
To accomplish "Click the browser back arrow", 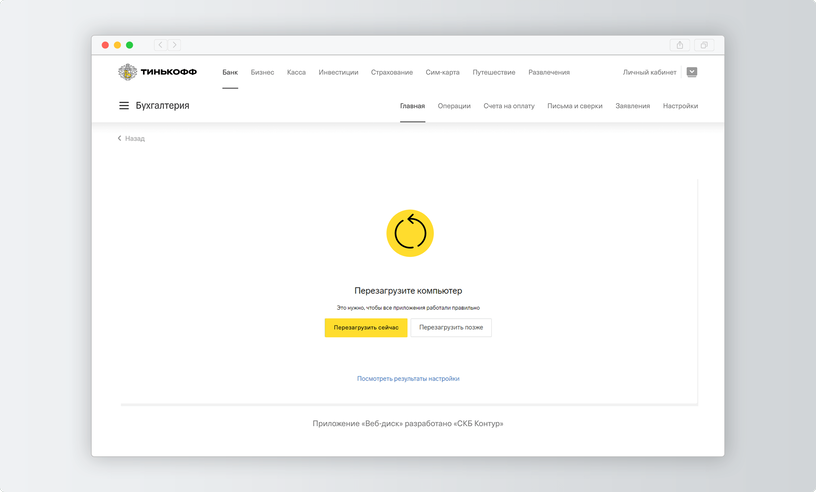I will [160, 45].
